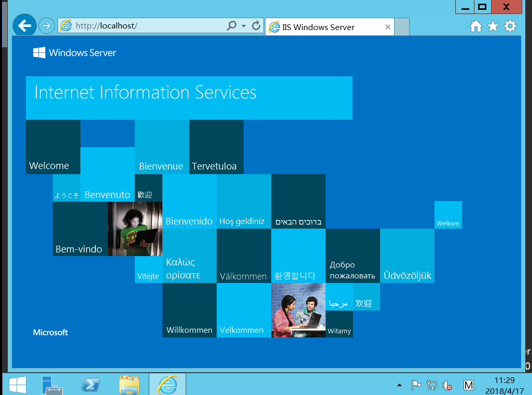Click the Benvenuto tile

point(107,174)
